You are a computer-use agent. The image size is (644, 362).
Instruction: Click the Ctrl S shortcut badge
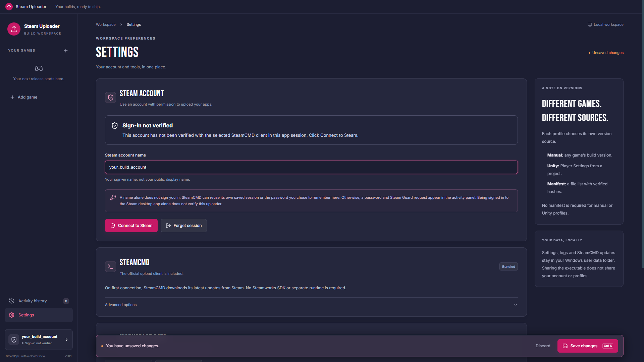click(x=608, y=346)
